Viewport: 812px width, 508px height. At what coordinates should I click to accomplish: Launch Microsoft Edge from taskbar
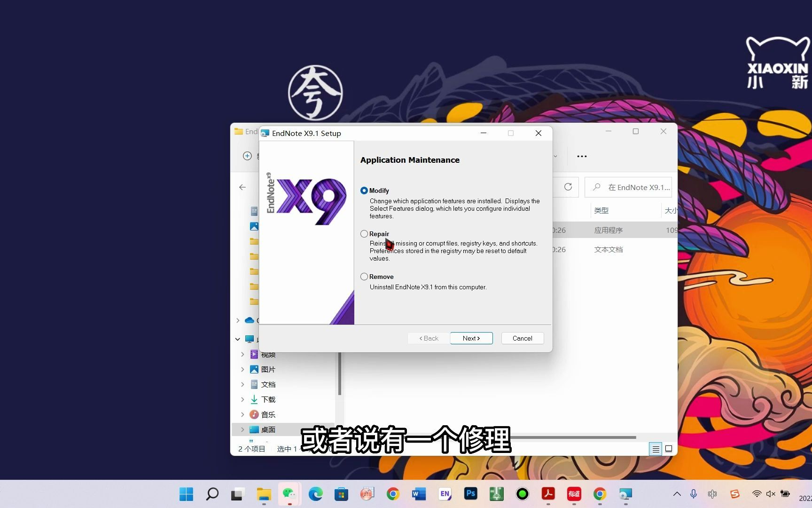pyautogui.click(x=315, y=494)
